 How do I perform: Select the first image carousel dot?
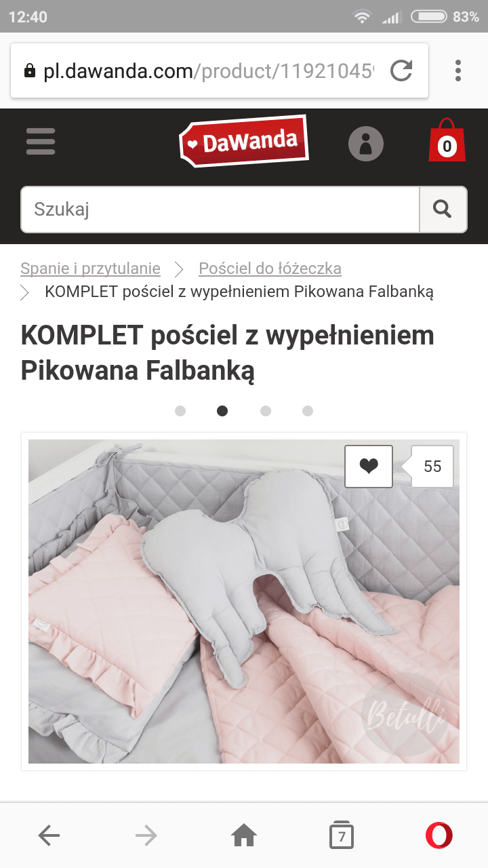click(x=180, y=411)
